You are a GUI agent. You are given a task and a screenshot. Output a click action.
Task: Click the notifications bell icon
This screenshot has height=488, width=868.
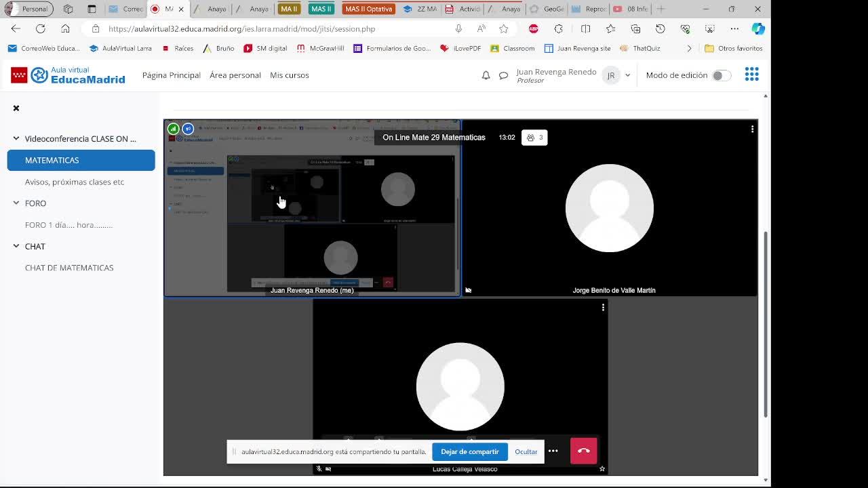click(x=486, y=75)
